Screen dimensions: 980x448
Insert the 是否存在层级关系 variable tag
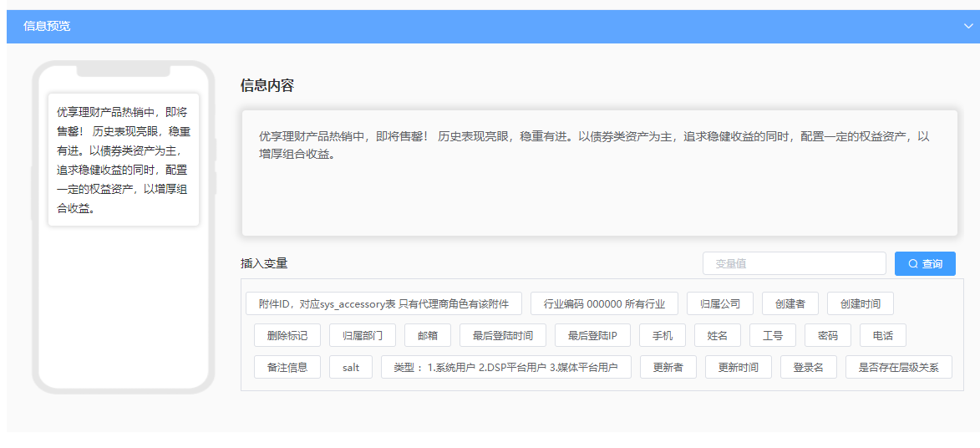[899, 367]
